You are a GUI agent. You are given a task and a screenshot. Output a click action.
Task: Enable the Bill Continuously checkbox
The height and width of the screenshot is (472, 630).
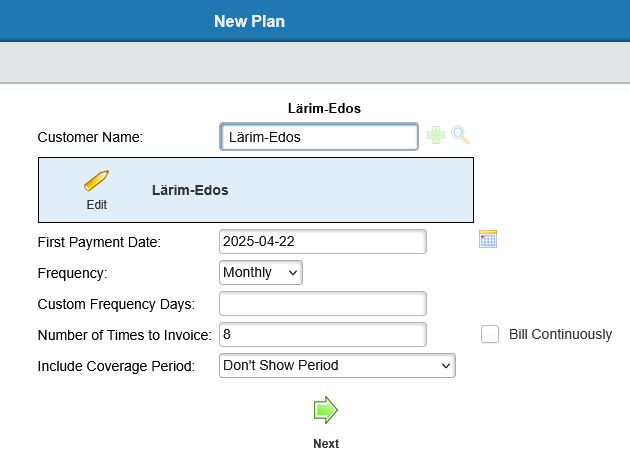coord(490,334)
